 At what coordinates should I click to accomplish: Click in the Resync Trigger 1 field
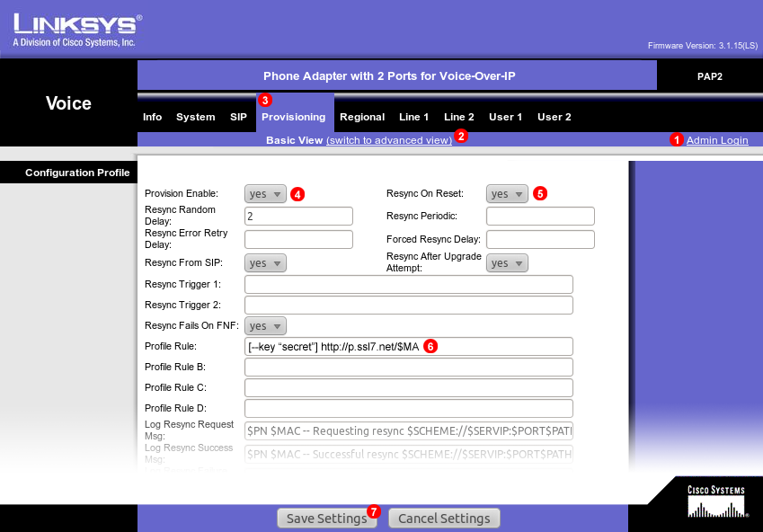pyautogui.click(x=409, y=284)
